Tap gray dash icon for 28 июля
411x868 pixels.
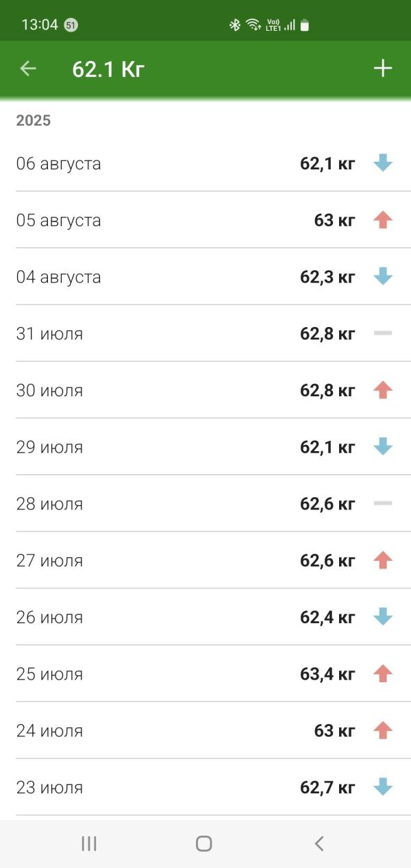(383, 503)
